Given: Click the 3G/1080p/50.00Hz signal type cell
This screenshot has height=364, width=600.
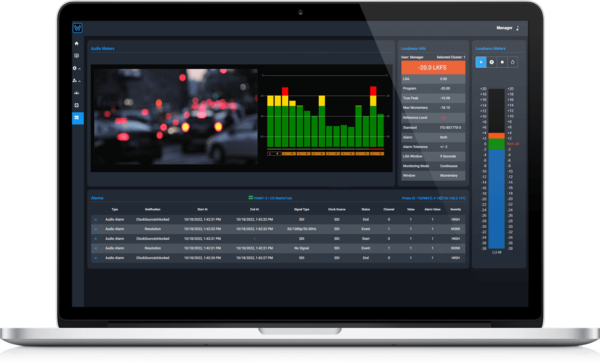Looking at the screenshot, I should tap(302, 229).
